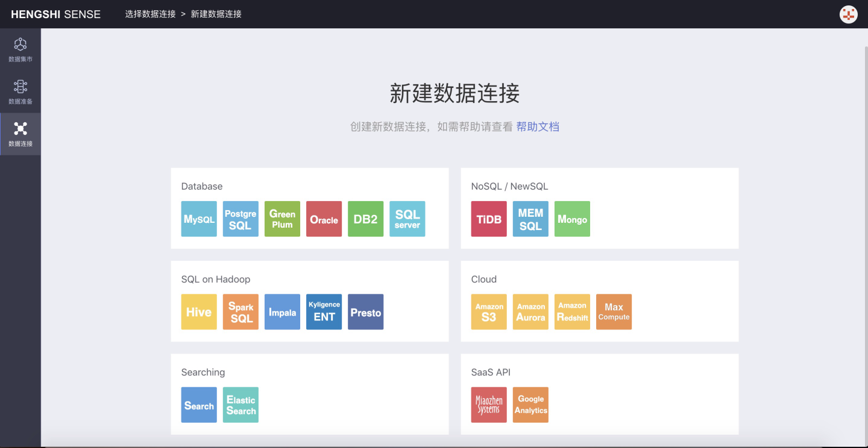868x448 pixels.
Task: Open the 帮助文档 help link
Action: point(538,126)
